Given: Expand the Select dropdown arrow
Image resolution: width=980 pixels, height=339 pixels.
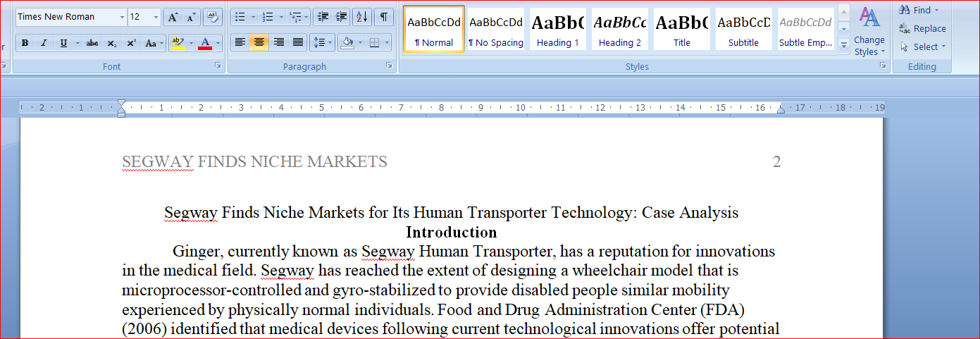Looking at the screenshot, I should [943, 47].
